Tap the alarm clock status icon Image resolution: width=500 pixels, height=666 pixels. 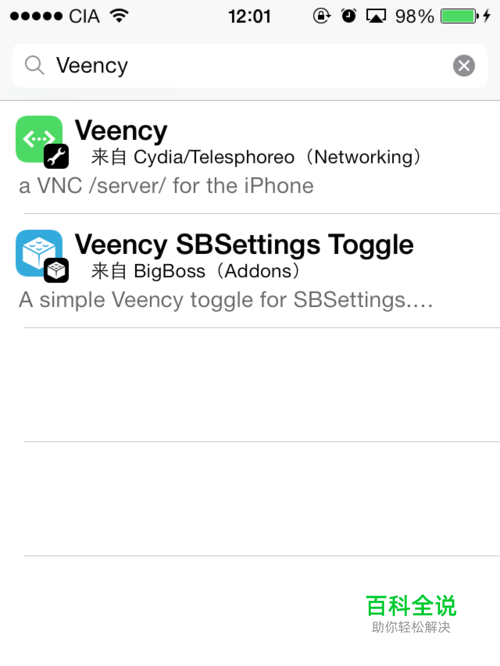[349, 16]
